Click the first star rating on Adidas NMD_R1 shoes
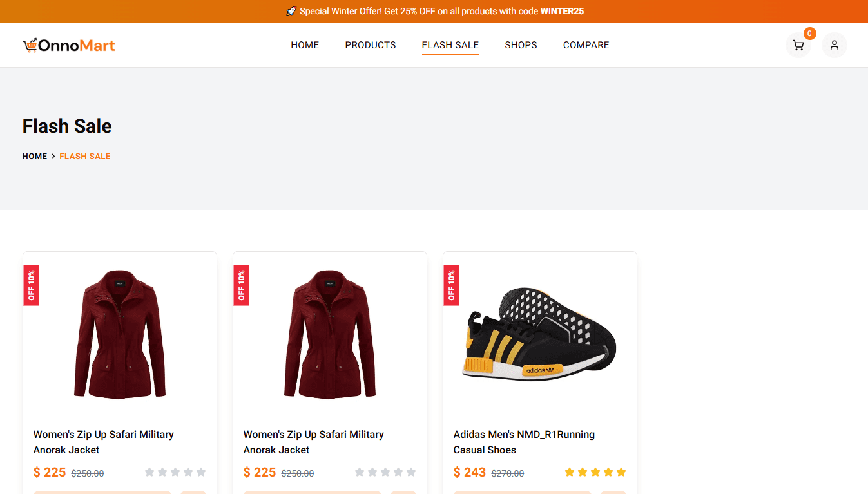 pyautogui.click(x=570, y=471)
